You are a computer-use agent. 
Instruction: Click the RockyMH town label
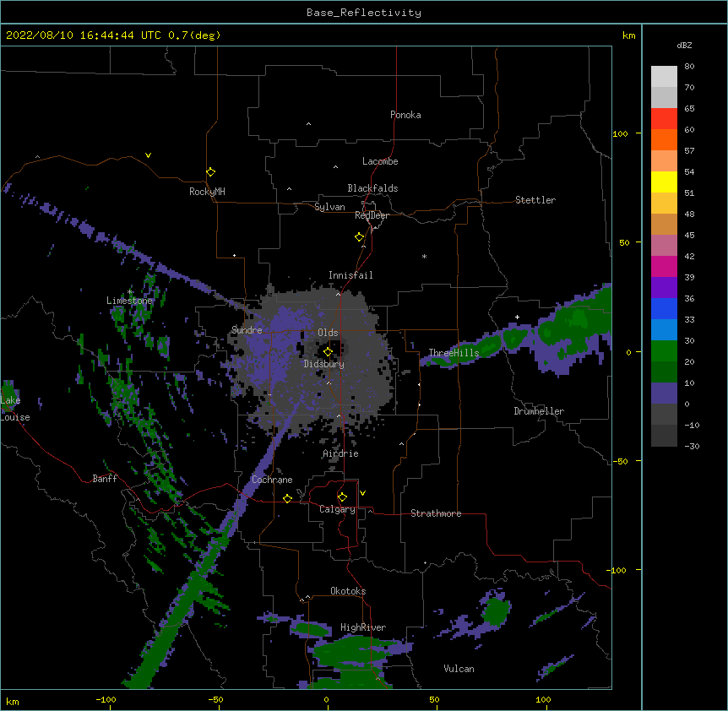207,192
